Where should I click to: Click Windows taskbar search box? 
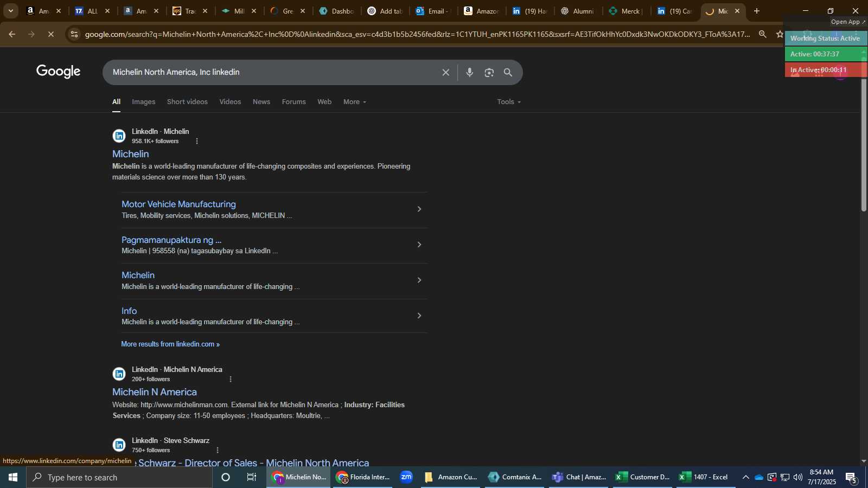[119, 477]
